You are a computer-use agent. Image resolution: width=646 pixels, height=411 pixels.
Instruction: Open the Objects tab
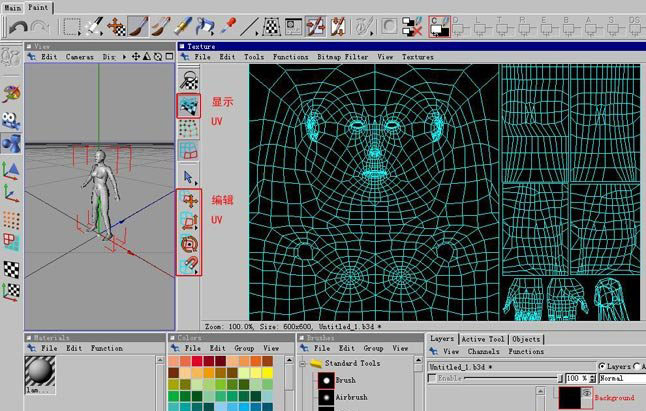[526, 339]
